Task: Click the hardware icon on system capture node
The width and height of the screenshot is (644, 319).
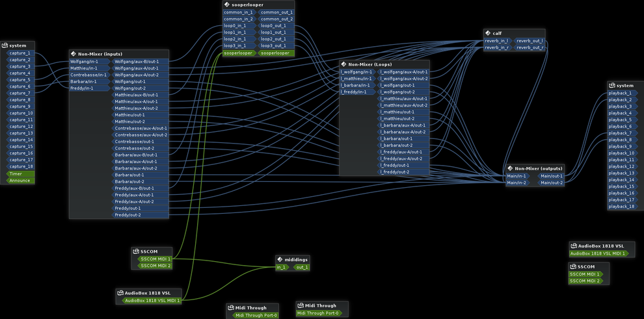Action: point(5,45)
